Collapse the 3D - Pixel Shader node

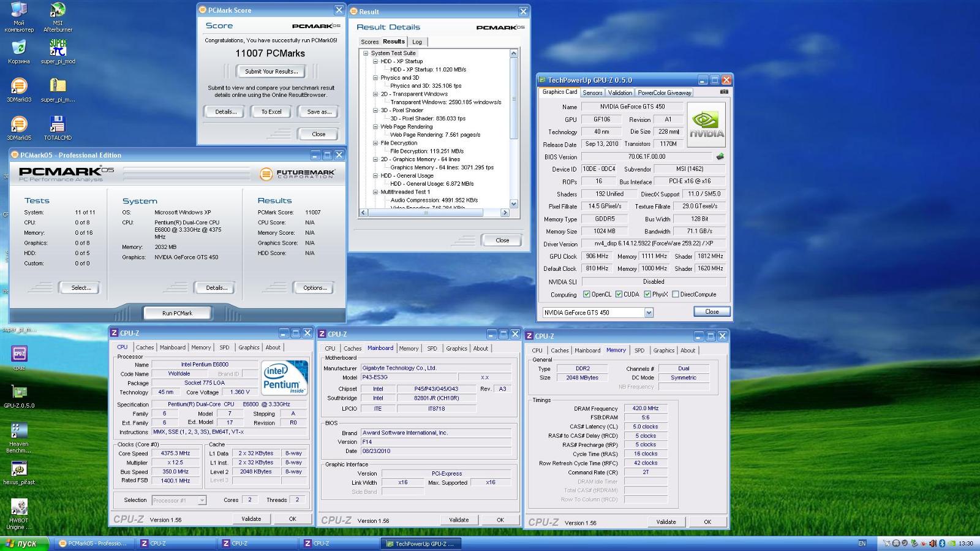(375, 110)
